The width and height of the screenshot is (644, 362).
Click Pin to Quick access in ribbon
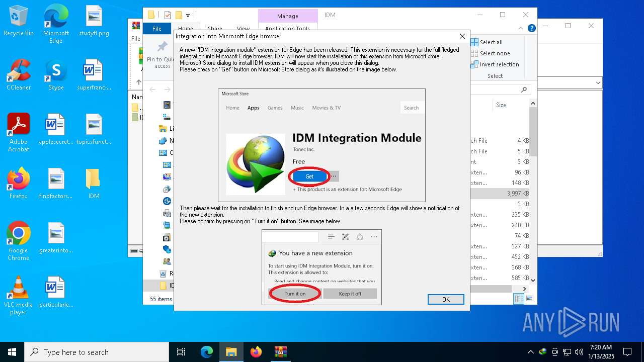(x=161, y=55)
